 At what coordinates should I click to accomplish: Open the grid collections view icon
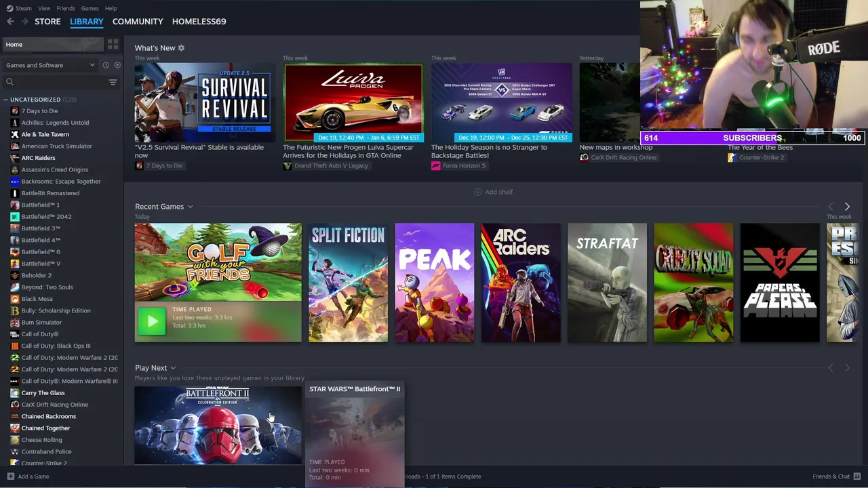[x=113, y=44]
